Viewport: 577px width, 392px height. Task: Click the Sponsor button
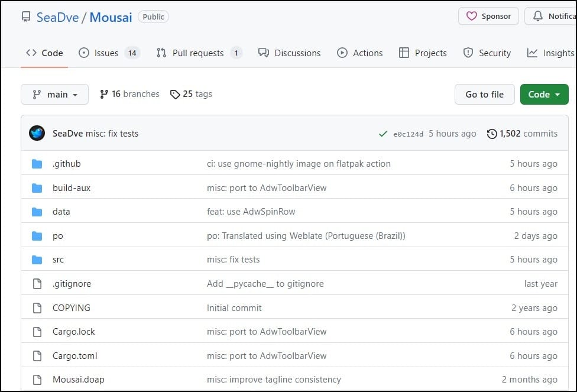[x=488, y=16]
